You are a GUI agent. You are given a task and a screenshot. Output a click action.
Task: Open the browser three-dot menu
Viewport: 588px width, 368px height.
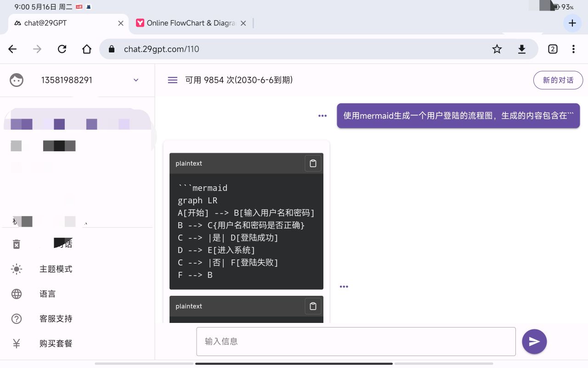click(x=573, y=49)
